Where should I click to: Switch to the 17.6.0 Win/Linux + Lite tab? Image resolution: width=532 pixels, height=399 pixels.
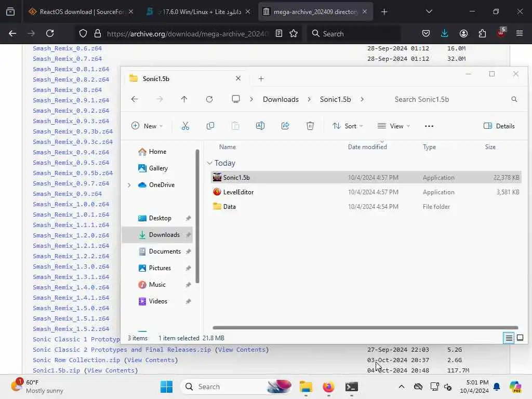click(199, 11)
